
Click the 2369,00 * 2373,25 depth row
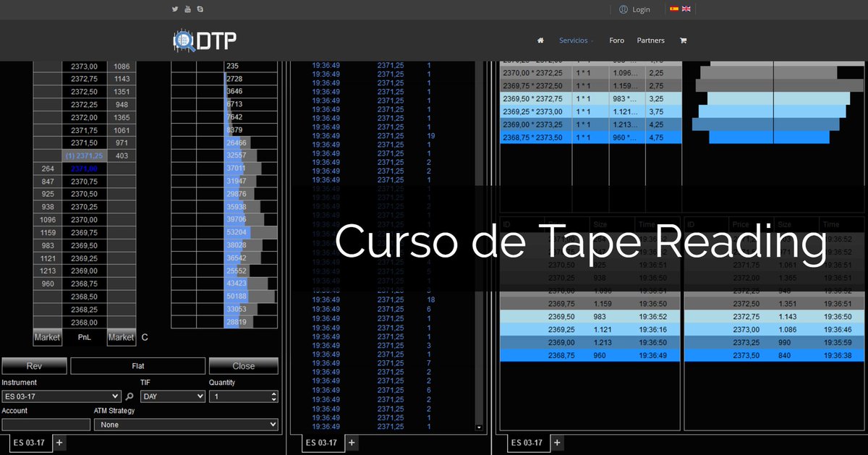591,124
